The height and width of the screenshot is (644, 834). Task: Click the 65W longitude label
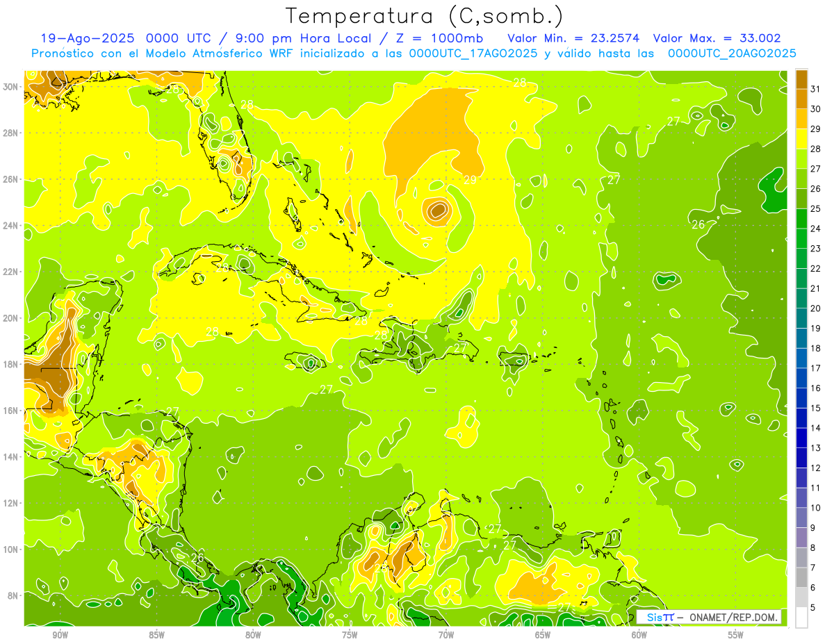click(x=543, y=635)
